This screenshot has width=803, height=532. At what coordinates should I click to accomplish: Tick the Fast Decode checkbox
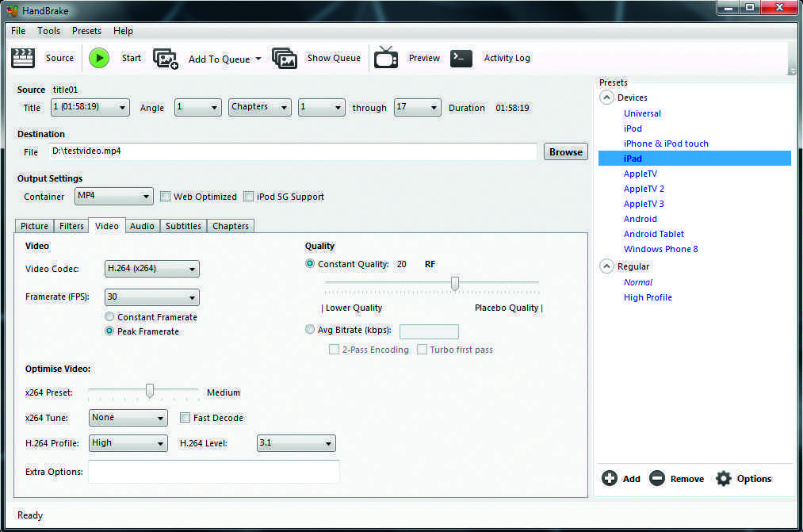click(x=185, y=418)
